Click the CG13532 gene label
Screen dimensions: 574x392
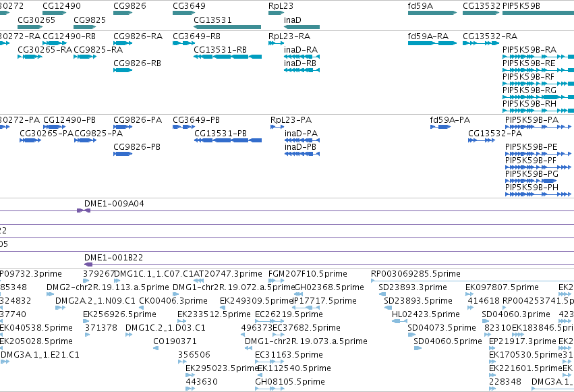pyautogui.click(x=482, y=6)
